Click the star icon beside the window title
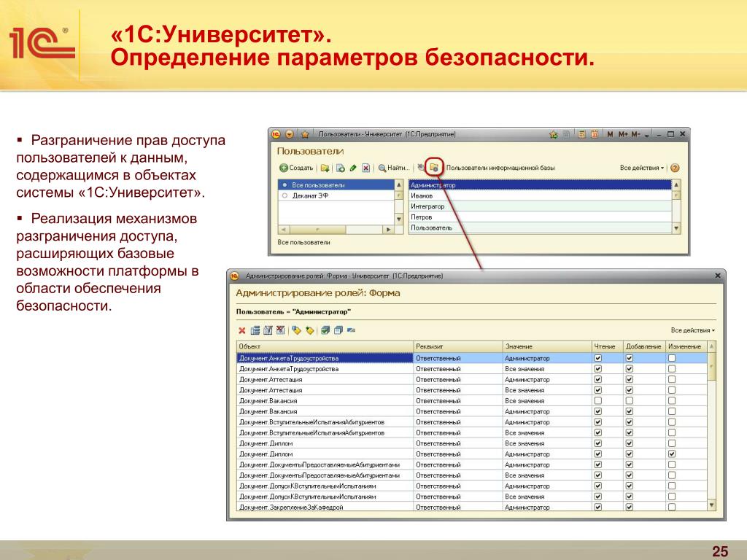Viewport: 747px width, 560px height. 305,135
